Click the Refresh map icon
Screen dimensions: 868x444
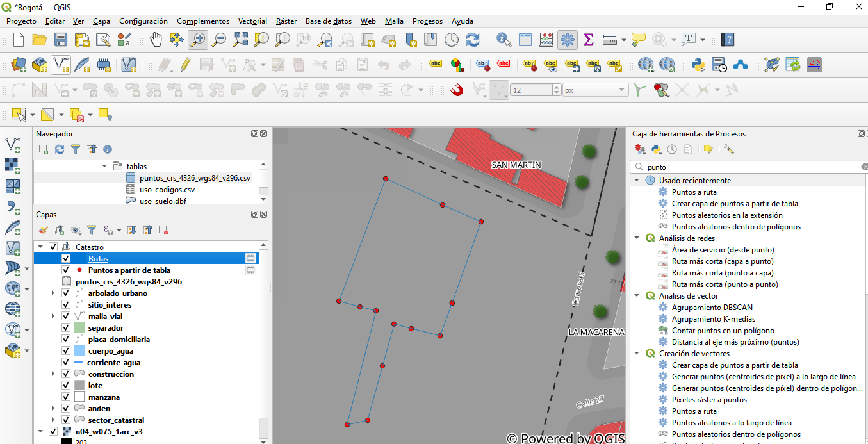pos(473,40)
